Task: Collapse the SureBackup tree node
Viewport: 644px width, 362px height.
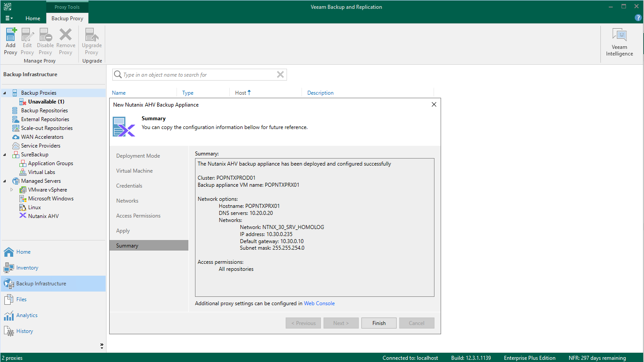Action: [4, 155]
